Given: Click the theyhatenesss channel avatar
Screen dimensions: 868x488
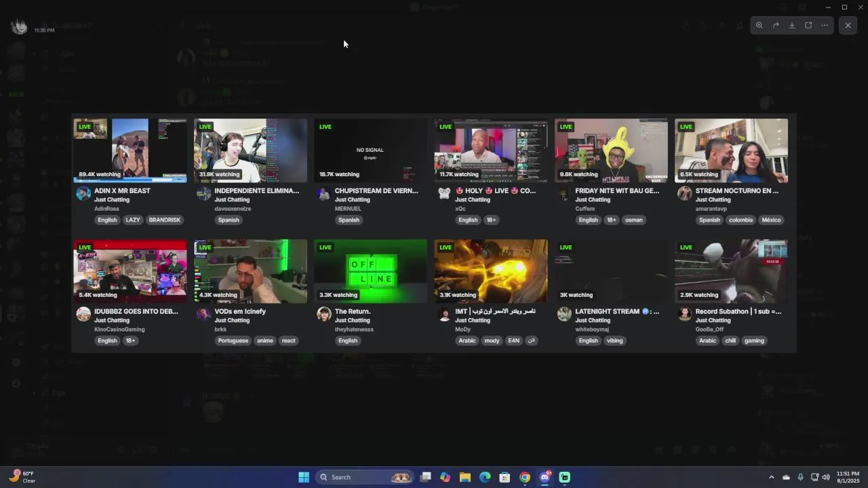Looking at the screenshot, I should 323,314.
